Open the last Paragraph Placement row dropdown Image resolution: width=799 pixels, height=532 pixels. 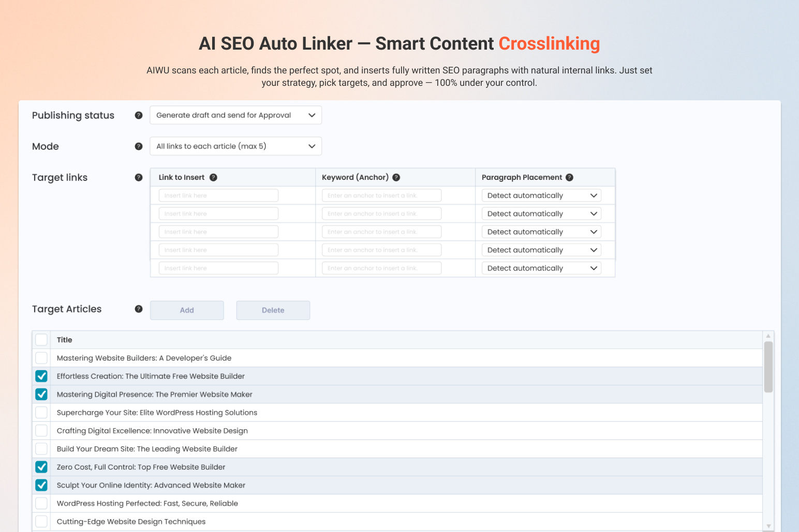[541, 268]
